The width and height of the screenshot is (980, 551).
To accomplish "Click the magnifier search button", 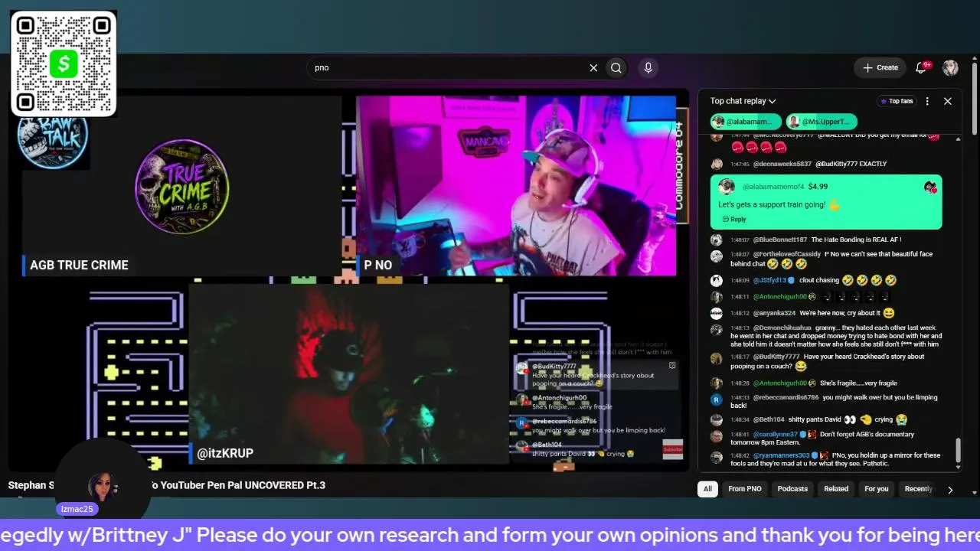I will click(x=616, y=67).
